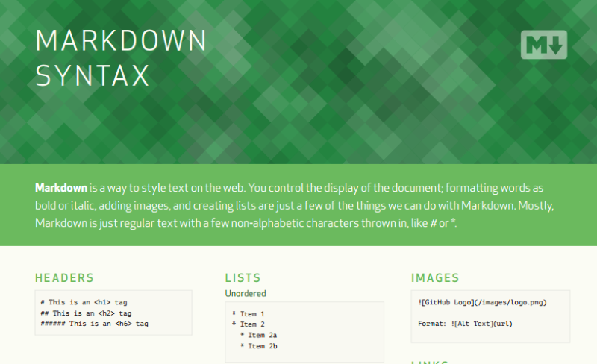Click the 'IMAGES' section heading
Screen dimensions: 597x364
435,278
